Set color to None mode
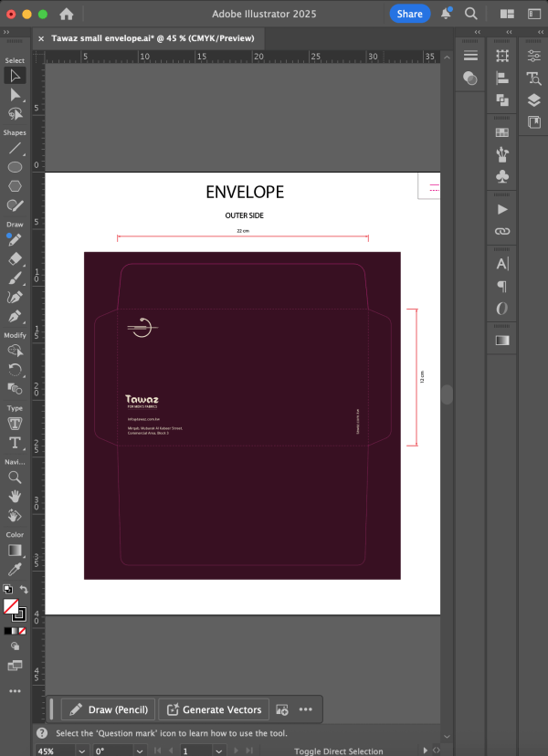The height and width of the screenshot is (756, 548). click(x=24, y=631)
